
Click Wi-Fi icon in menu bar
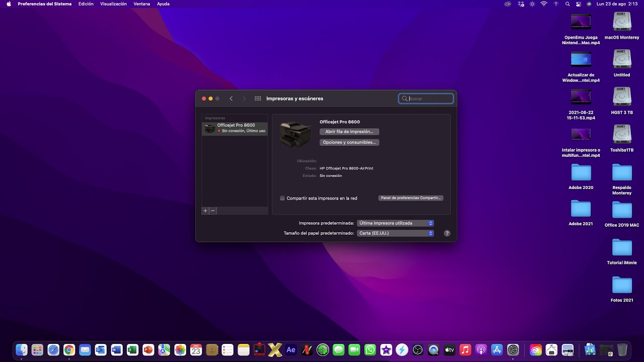coord(544,4)
